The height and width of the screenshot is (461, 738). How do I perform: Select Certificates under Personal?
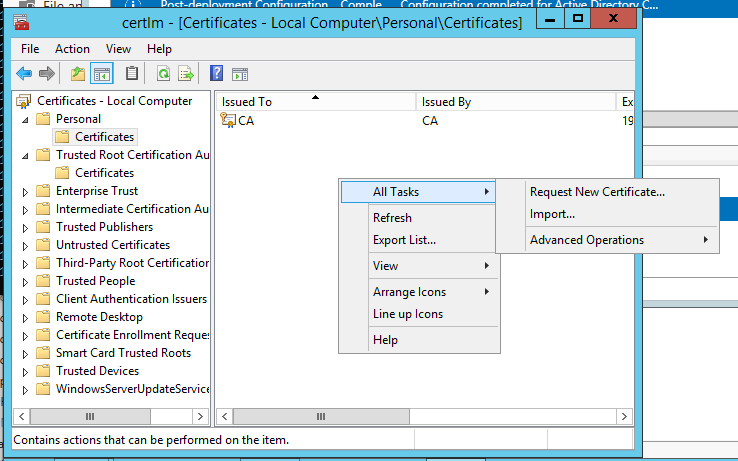tap(104, 137)
